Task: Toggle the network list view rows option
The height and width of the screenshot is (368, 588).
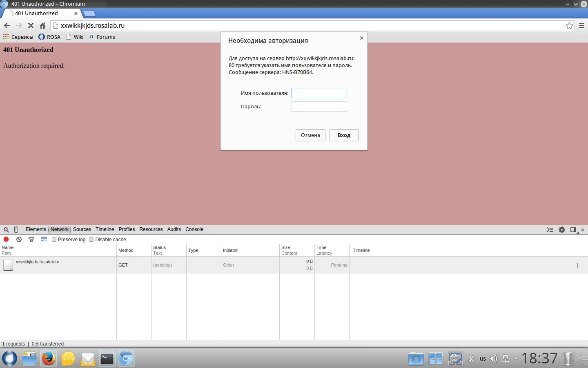Action: point(44,240)
